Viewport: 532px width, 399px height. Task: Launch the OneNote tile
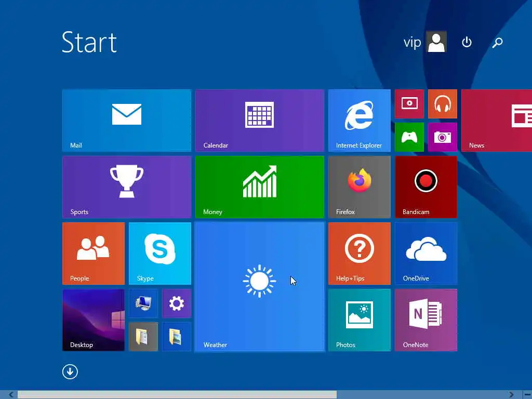tap(426, 320)
